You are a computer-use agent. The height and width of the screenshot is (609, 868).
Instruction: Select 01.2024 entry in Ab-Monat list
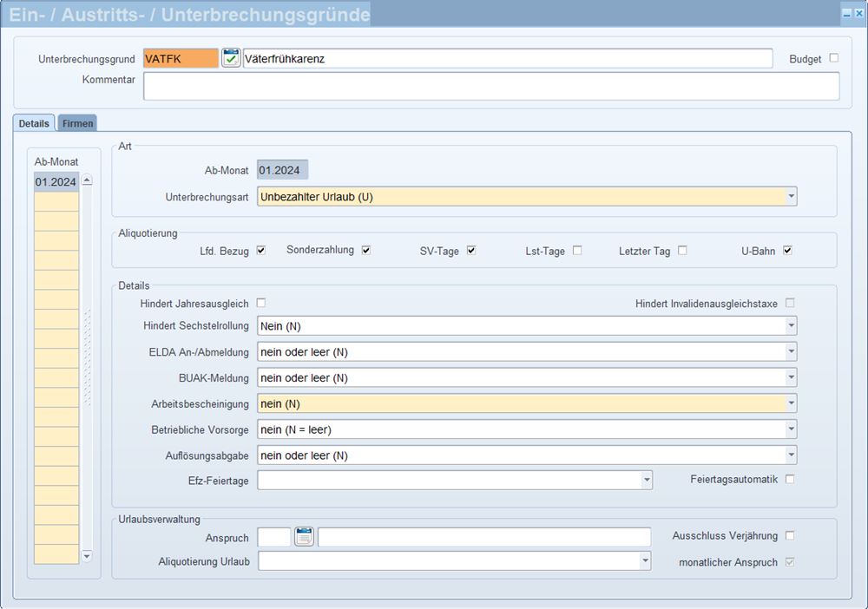(56, 181)
